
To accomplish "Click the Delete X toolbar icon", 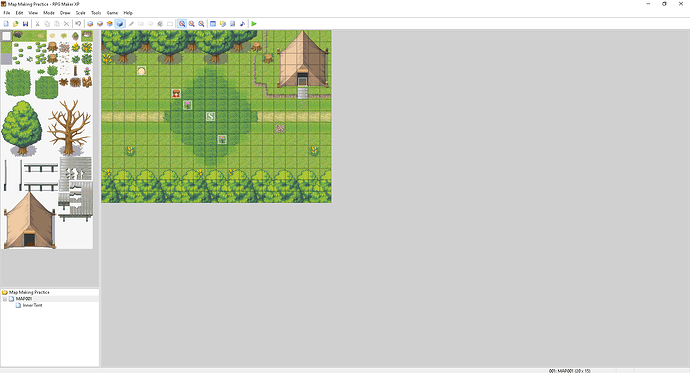I will (66, 24).
